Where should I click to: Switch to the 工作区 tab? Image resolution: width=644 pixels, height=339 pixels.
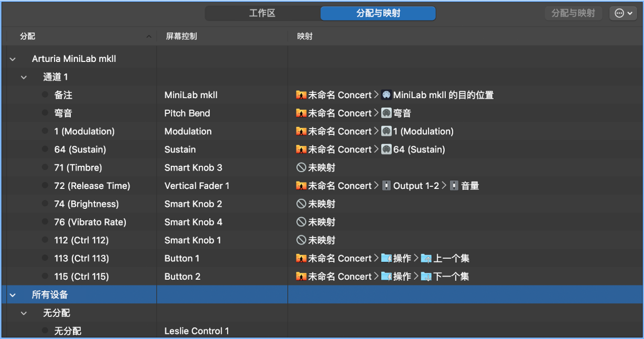(262, 13)
